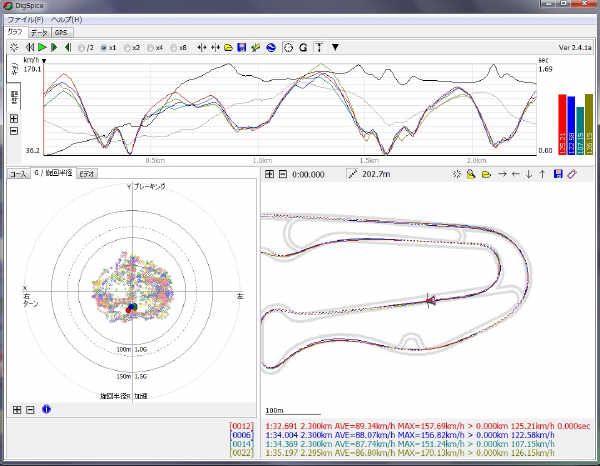Zoom out the graph with the minus icon
This screenshot has height=466, width=600.
point(14,131)
